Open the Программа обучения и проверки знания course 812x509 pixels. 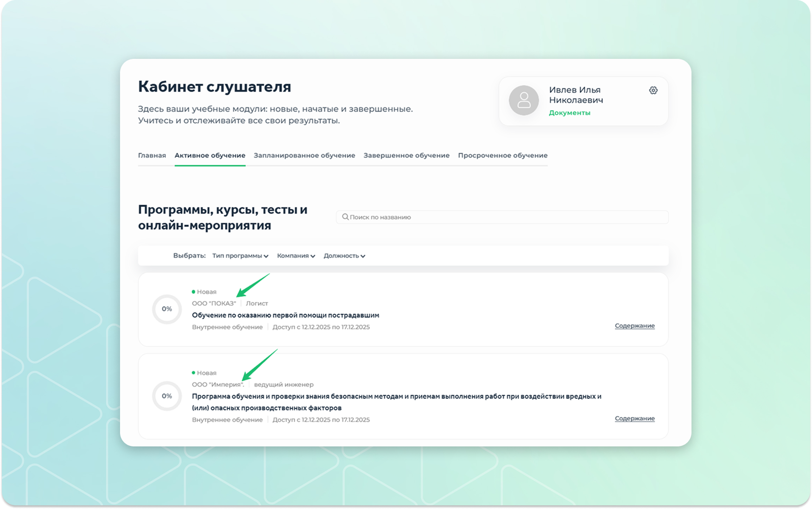(396, 397)
